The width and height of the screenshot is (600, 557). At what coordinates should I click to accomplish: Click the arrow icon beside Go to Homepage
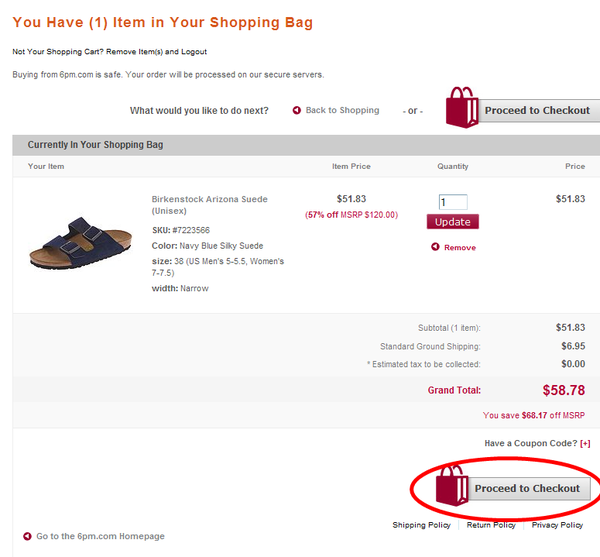tap(27, 536)
